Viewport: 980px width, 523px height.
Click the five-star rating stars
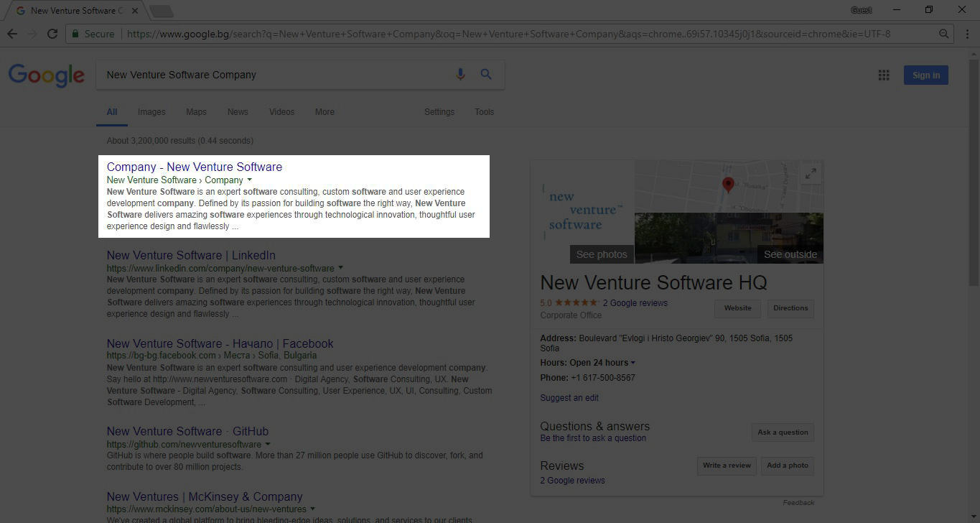click(x=577, y=303)
